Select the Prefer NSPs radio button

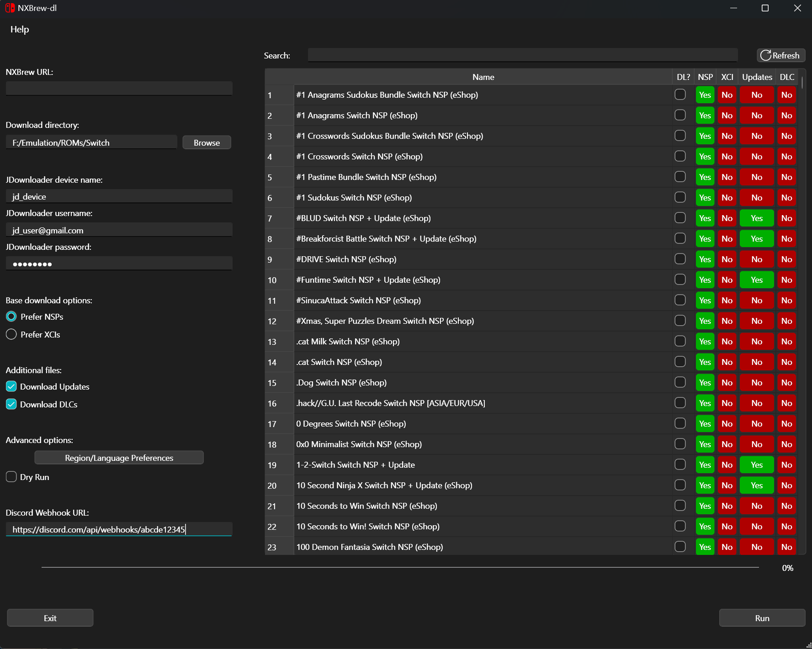(x=11, y=317)
